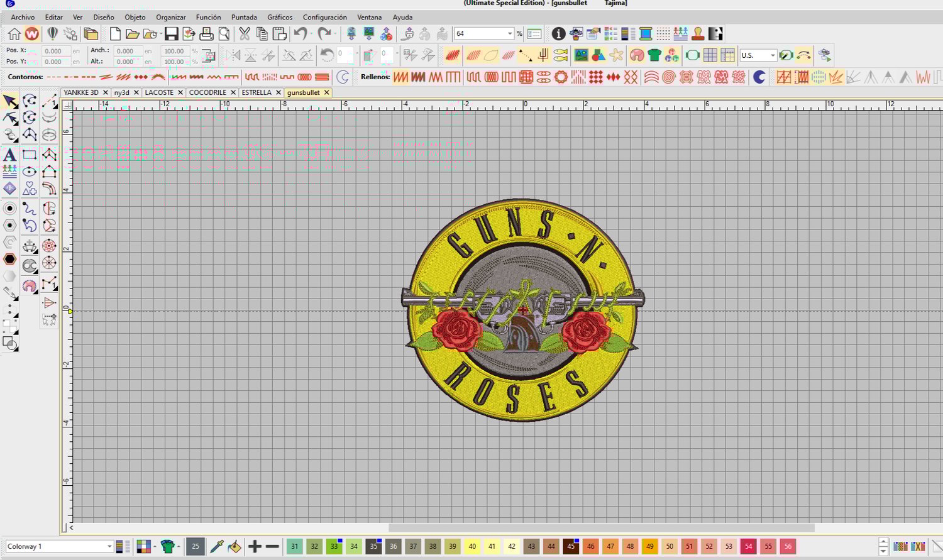This screenshot has height=560, width=943.
Task: Toggle vector graphics visibility
Action: click(x=598, y=55)
